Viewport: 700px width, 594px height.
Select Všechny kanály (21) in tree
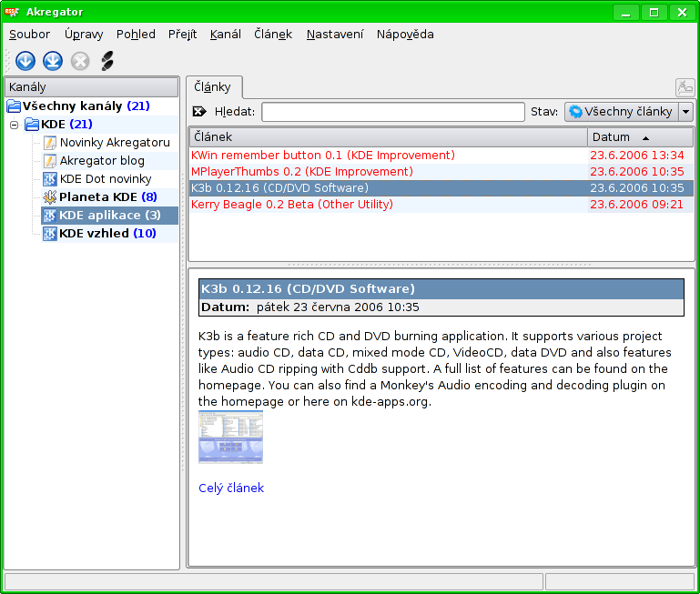86,106
